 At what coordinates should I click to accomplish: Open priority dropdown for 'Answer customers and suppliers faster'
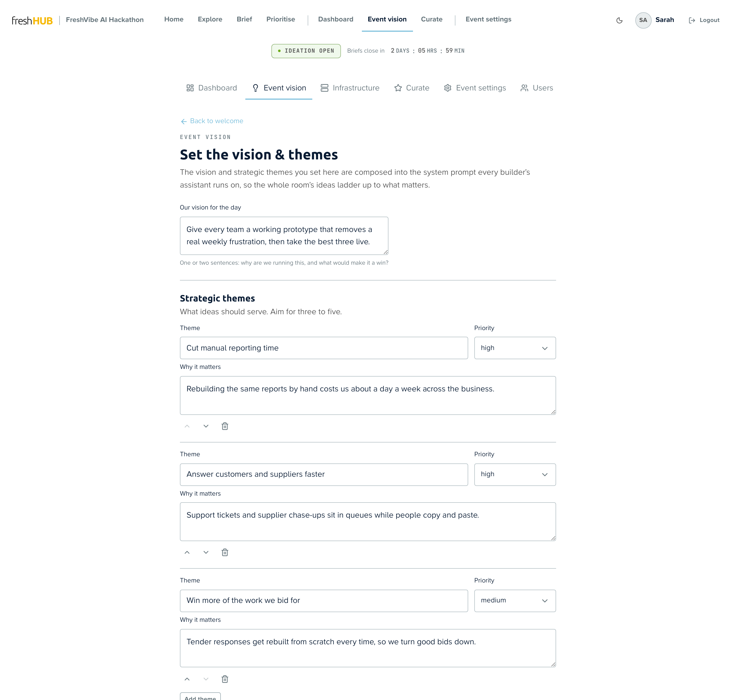[515, 475]
